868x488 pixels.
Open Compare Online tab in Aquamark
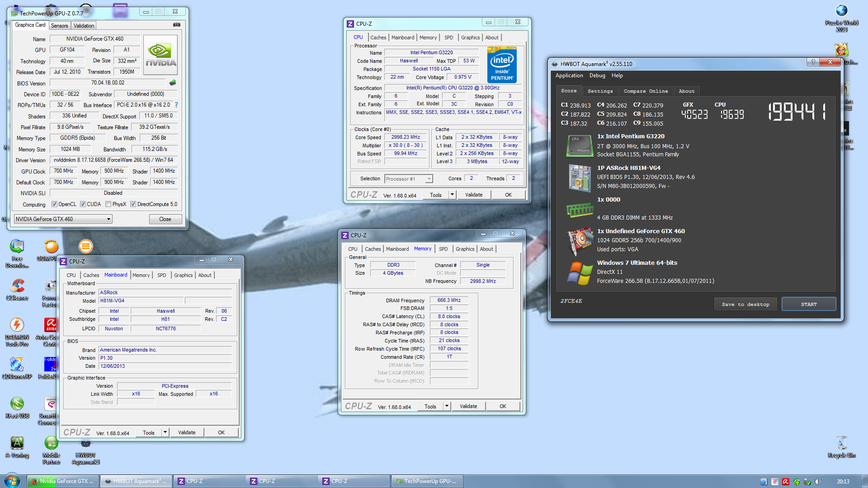646,91
